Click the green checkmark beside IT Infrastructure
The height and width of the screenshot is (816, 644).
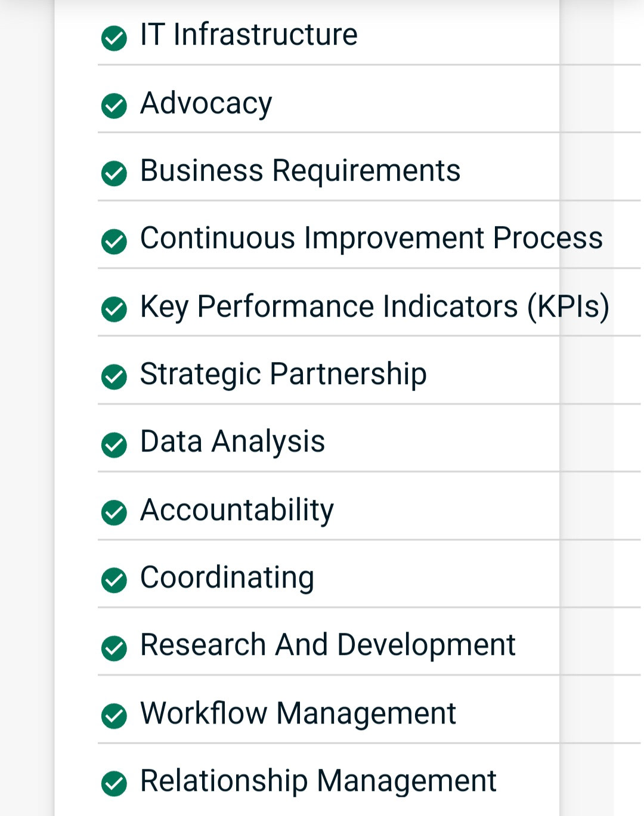114,38
